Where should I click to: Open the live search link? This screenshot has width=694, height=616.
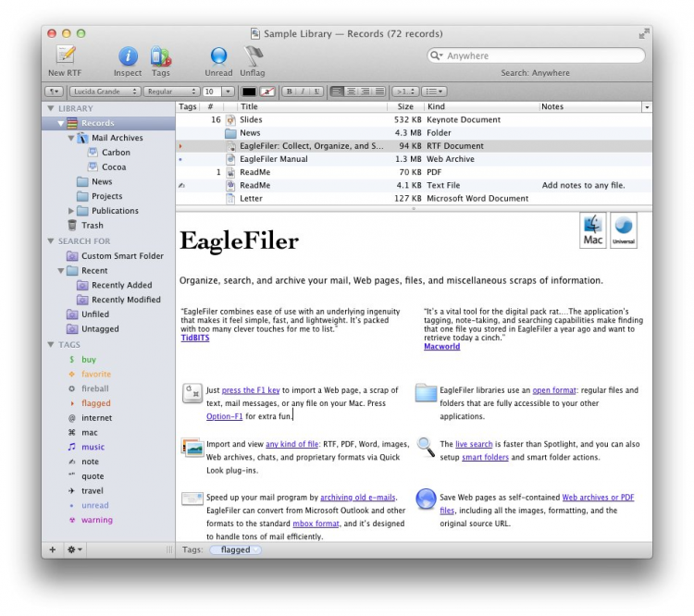pyautogui.click(x=474, y=444)
